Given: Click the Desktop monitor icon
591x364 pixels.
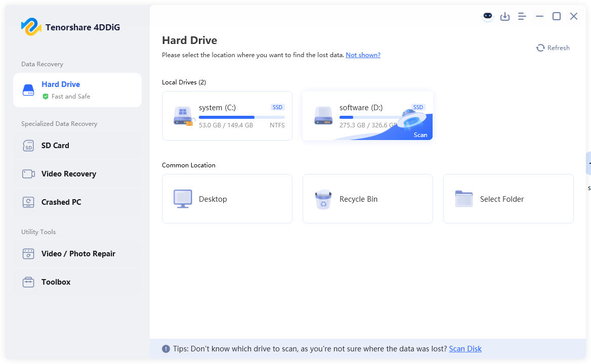Looking at the screenshot, I should click(183, 199).
